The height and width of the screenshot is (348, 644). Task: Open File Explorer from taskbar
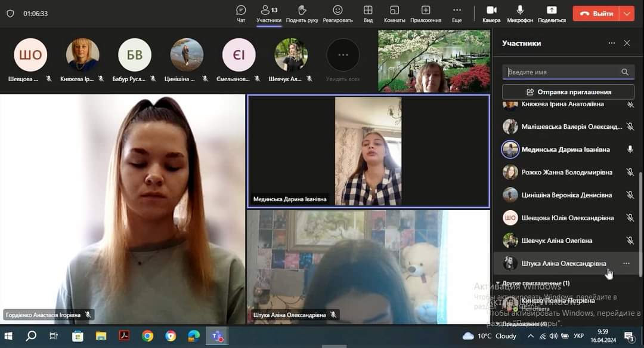pos(101,336)
